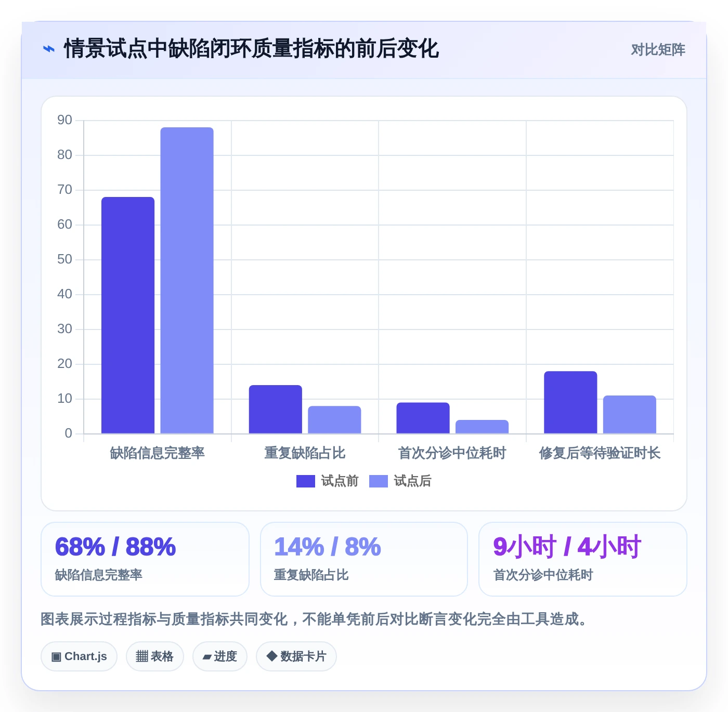728x712 pixels.
Task: Click the caption sentence beginning 图表展示过程指标
Action: [x=315, y=619]
